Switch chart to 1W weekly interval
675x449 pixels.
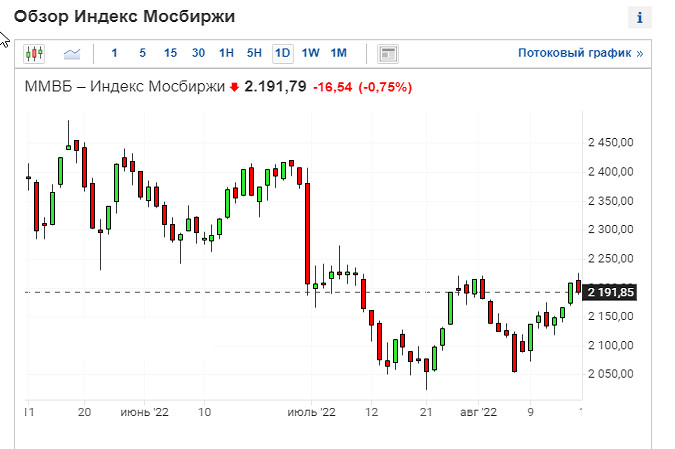coord(310,53)
